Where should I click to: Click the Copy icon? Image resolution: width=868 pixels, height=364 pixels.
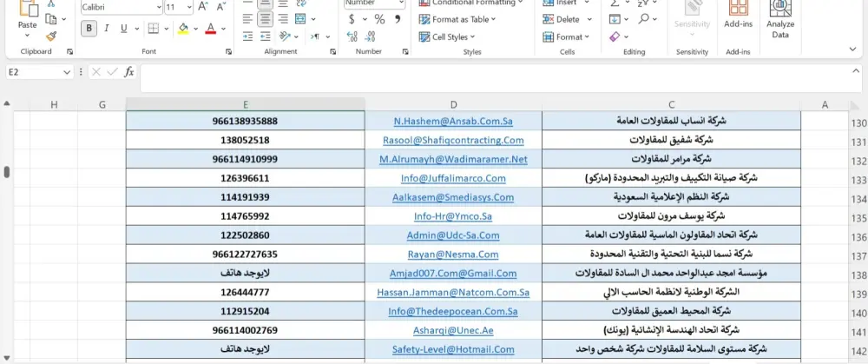coord(51,19)
